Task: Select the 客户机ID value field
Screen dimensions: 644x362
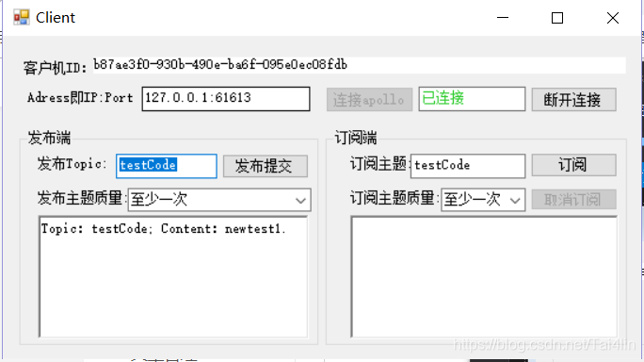Action: [x=360, y=65]
